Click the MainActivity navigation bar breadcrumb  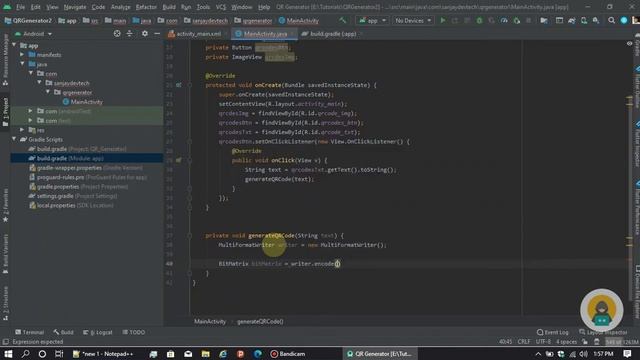tap(298, 20)
